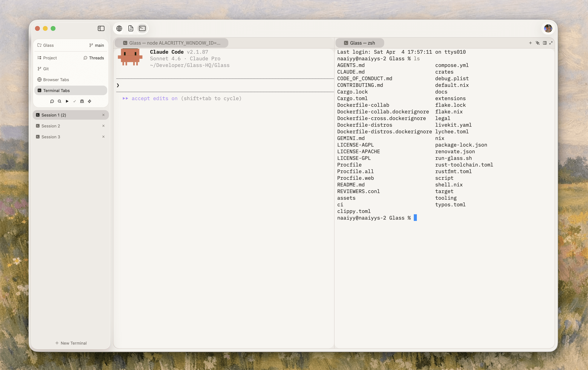Image resolution: width=588 pixels, height=370 pixels.
Task: Switch to Glass — node ALACRITTY tab
Action: [x=172, y=43]
